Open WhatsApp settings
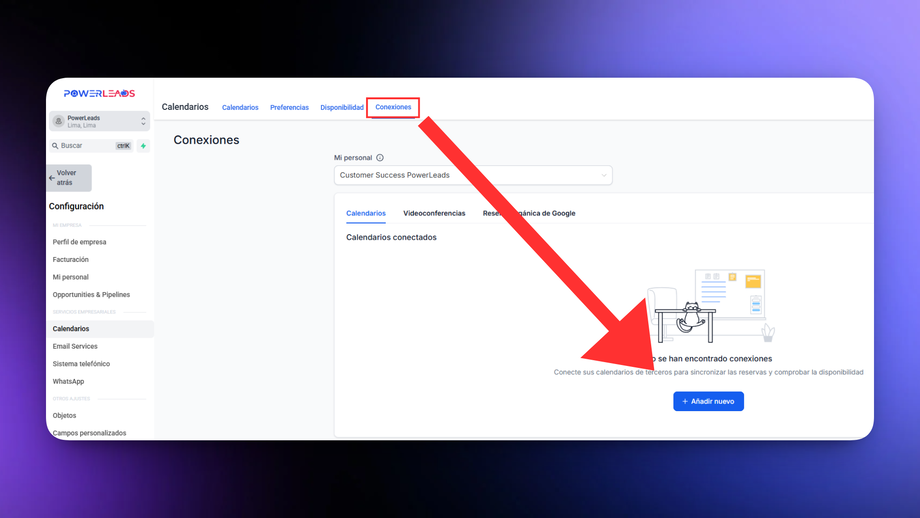This screenshot has width=920, height=518. pyautogui.click(x=68, y=381)
